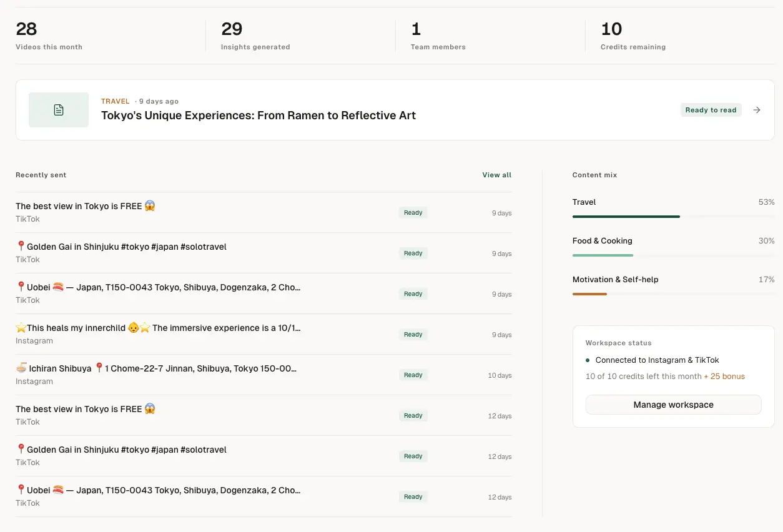Click the green status dot beside Connected to Instagram
The image size is (783, 532).
[588, 360]
